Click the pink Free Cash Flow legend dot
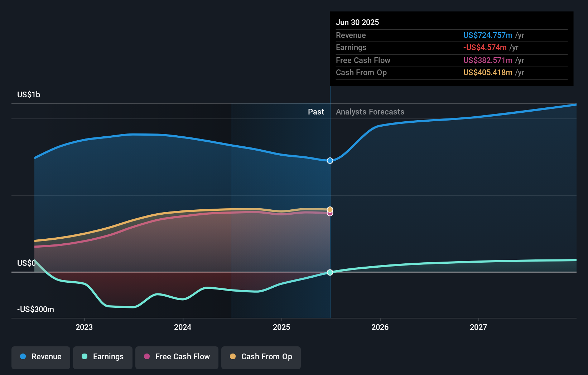Image resolution: width=588 pixels, height=375 pixels. pyautogui.click(x=147, y=357)
